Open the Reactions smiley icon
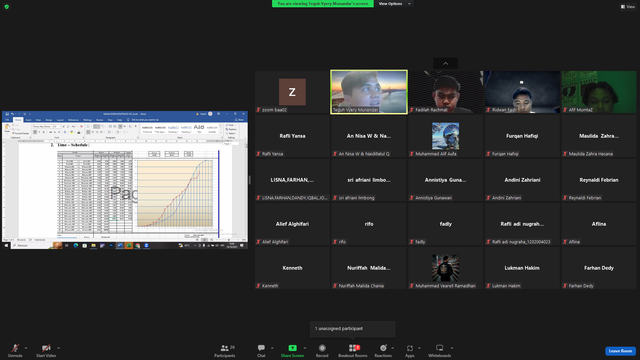 pyautogui.click(x=383, y=348)
